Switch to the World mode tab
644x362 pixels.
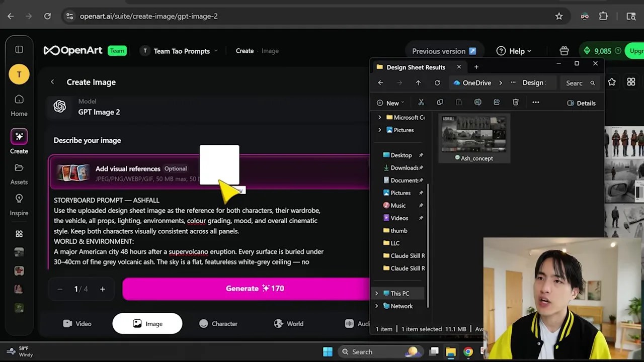[288, 324]
